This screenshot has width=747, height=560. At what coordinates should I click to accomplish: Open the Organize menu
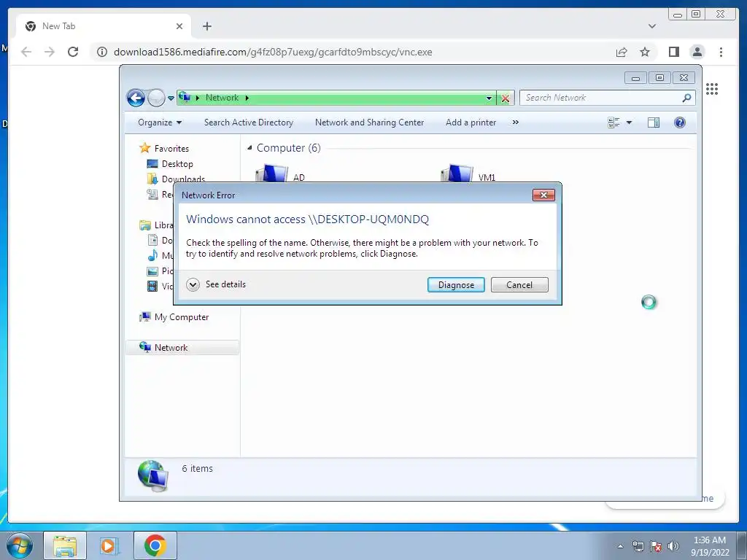(x=160, y=122)
